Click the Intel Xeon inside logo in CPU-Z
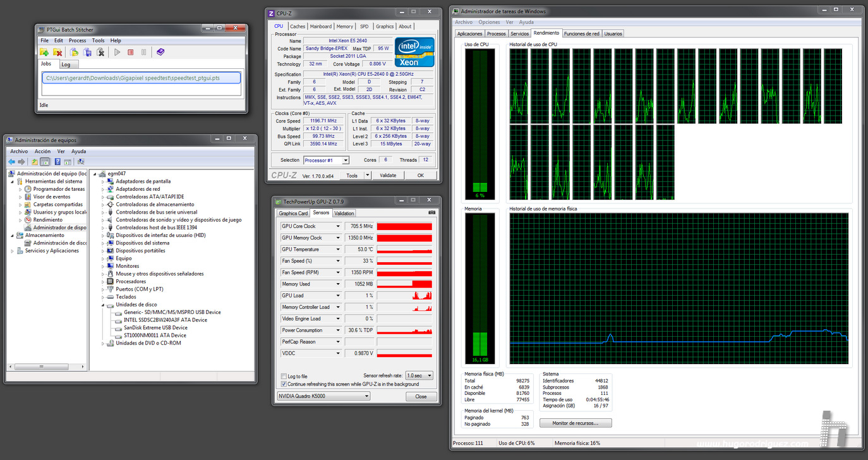 [x=414, y=52]
